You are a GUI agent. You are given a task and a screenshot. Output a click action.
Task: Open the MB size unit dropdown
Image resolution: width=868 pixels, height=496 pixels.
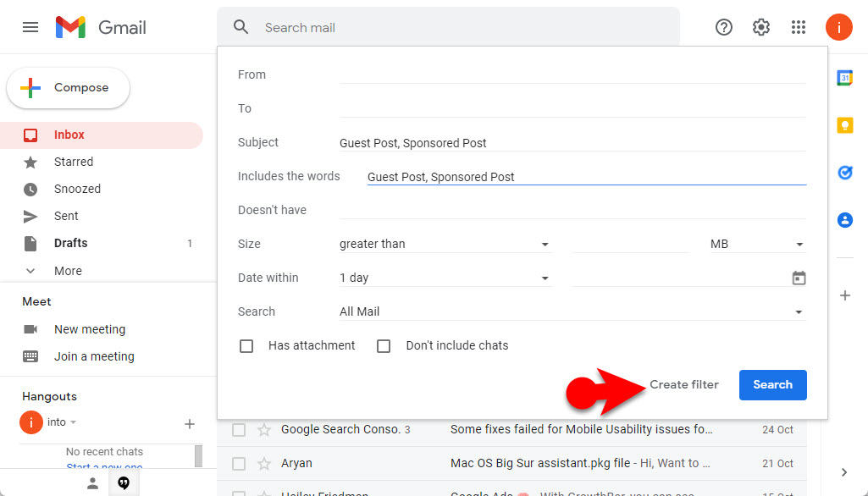point(757,244)
